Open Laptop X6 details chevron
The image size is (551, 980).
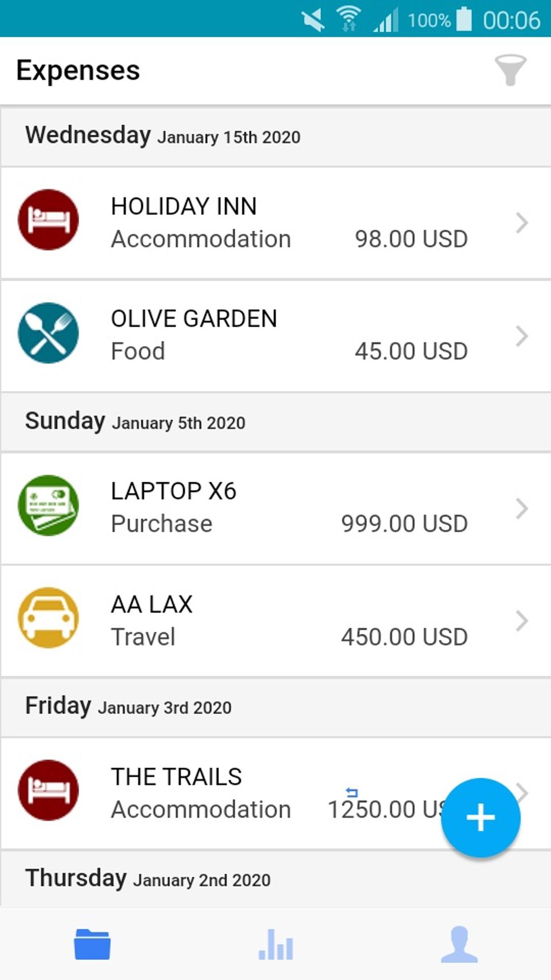(521, 508)
